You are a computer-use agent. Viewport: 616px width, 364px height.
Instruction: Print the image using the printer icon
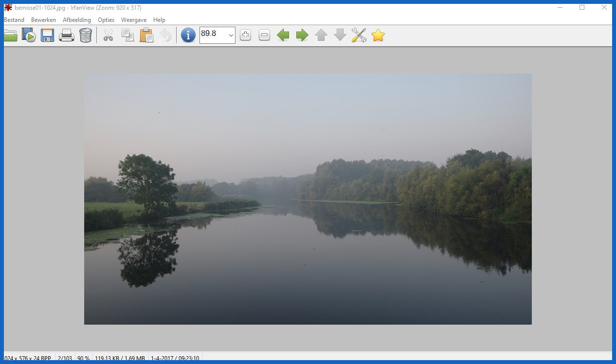[x=66, y=35]
